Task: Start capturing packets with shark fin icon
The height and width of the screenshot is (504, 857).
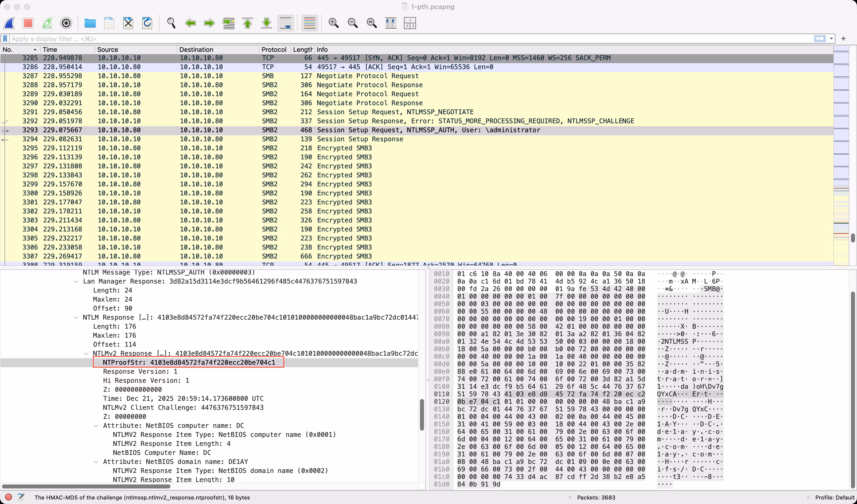Action: (9, 23)
